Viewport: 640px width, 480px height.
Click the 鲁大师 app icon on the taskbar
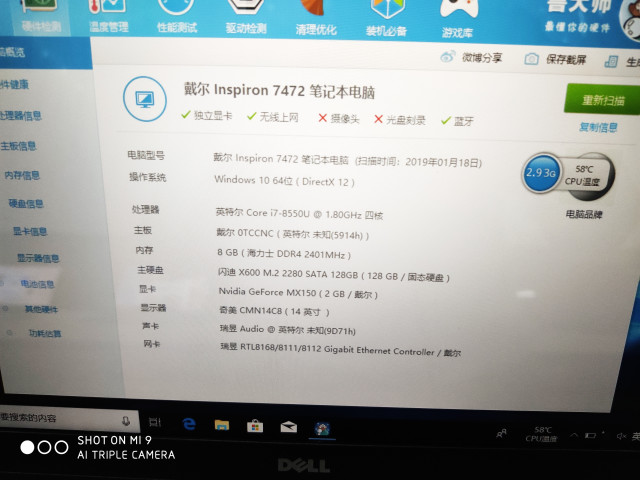coord(322,429)
